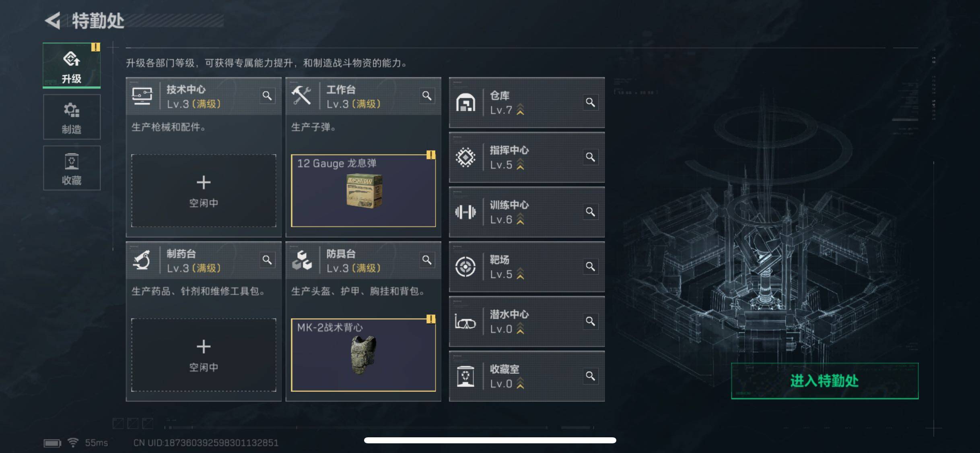Click magnifier icon for 制药台

[x=267, y=260]
